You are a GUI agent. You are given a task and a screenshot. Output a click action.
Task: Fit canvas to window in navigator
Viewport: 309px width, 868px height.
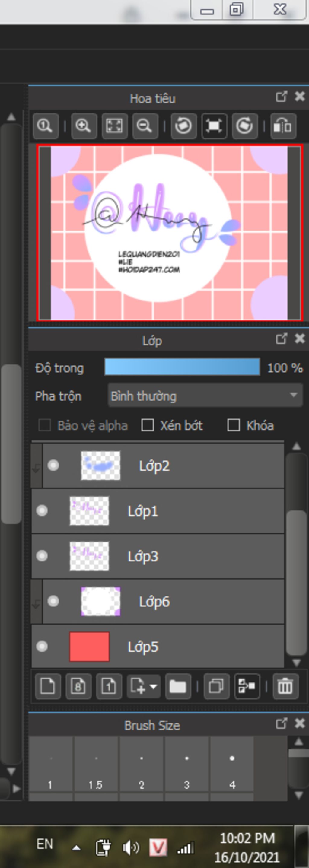[x=114, y=126]
